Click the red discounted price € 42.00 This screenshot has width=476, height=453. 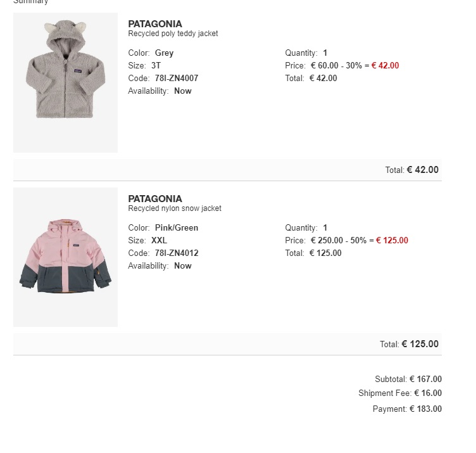(x=385, y=66)
